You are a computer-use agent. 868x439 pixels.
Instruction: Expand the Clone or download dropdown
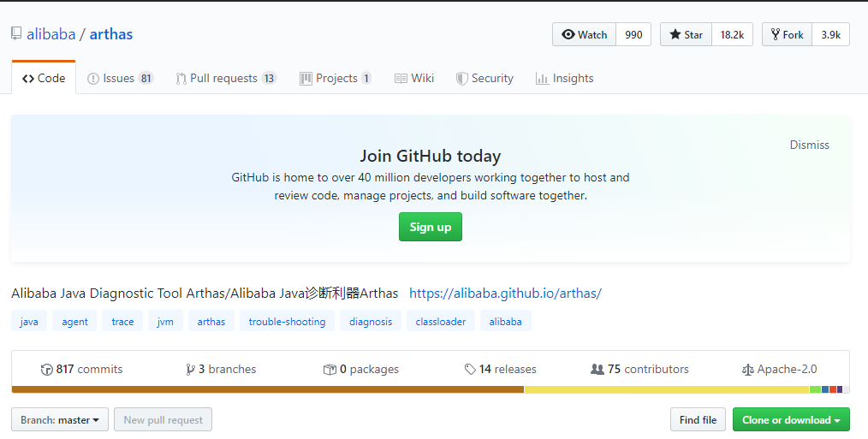pos(791,419)
